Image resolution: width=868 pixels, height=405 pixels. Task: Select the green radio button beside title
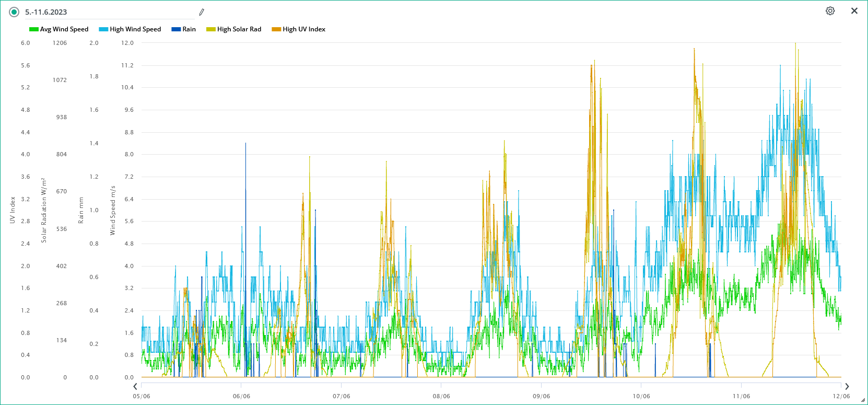pos(14,12)
